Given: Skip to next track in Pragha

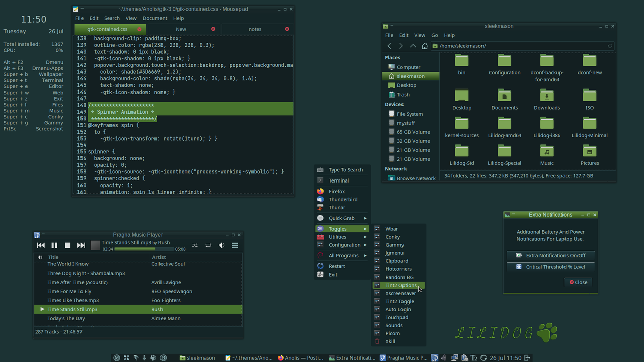Looking at the screenshot, I should tap(81, 245).
